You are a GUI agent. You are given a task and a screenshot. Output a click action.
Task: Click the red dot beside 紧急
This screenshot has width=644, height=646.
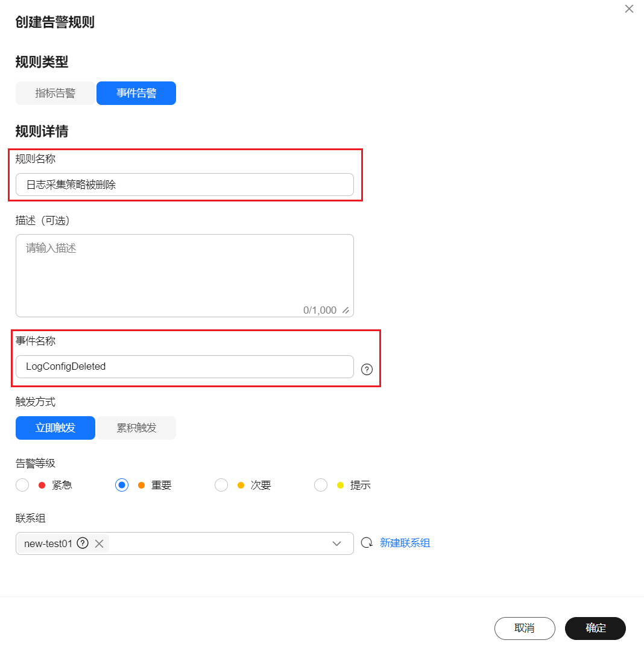click(42, 486)
